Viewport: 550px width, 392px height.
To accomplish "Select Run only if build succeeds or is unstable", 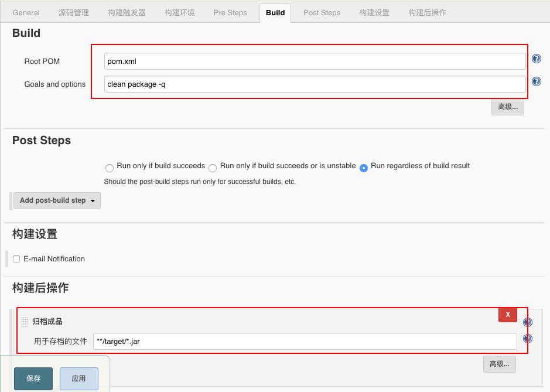I will click(x=213, y=168).
